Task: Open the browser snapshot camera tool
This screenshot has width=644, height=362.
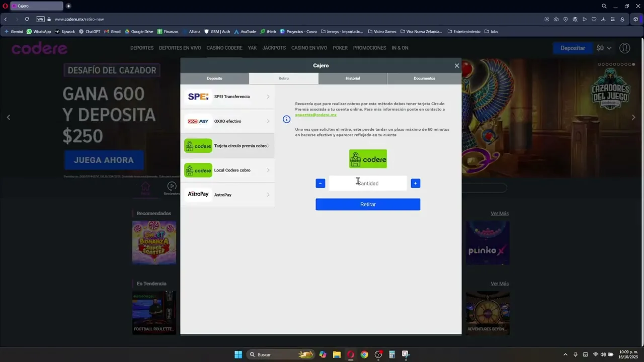Action: pyautogui.click(x=556, y=19)
